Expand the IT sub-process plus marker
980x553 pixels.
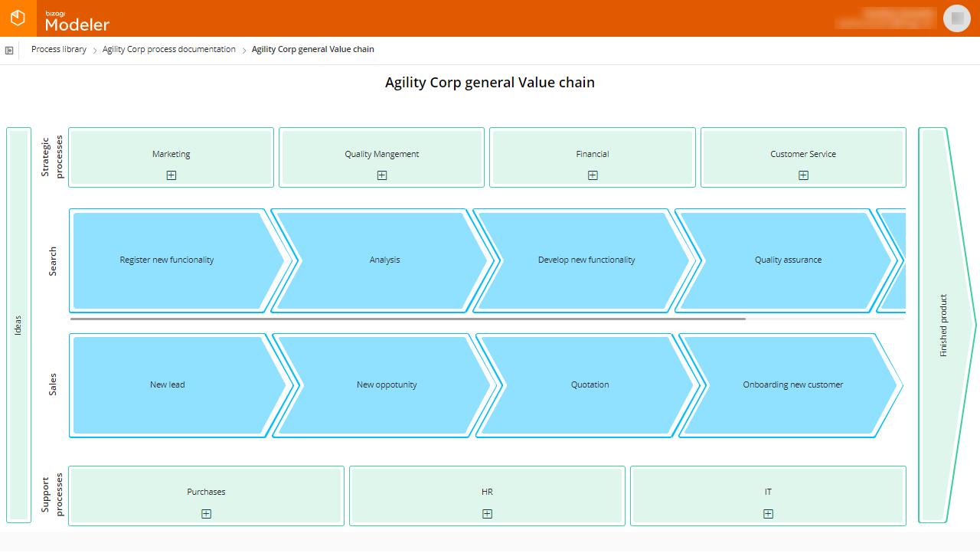(x=768, y=514)
